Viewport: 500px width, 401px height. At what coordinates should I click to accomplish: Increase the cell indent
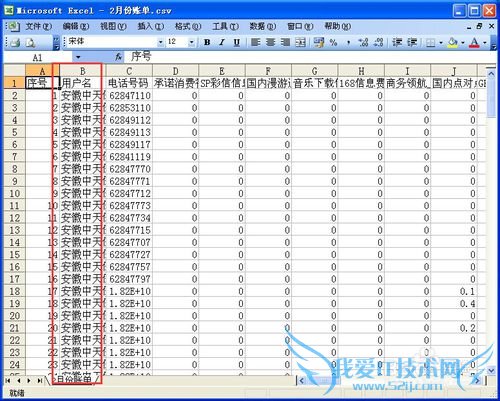tap(412, 42)
